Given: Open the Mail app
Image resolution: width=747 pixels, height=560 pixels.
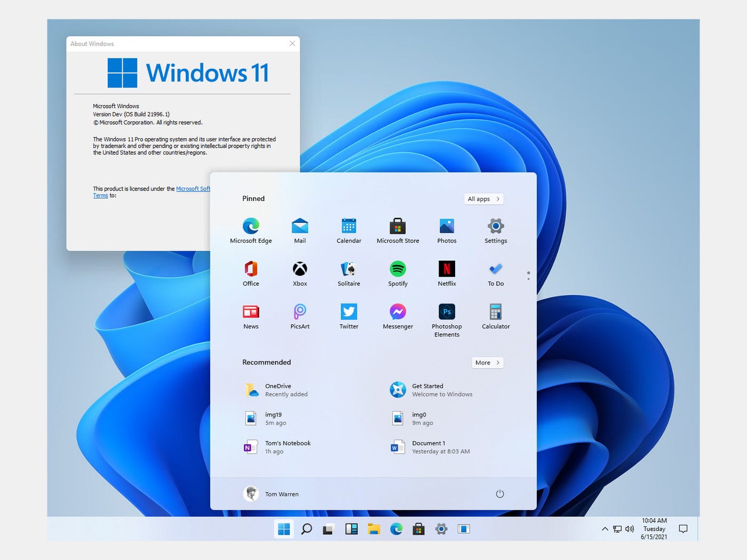Looking at the screenshot, I should pos(299,227).
